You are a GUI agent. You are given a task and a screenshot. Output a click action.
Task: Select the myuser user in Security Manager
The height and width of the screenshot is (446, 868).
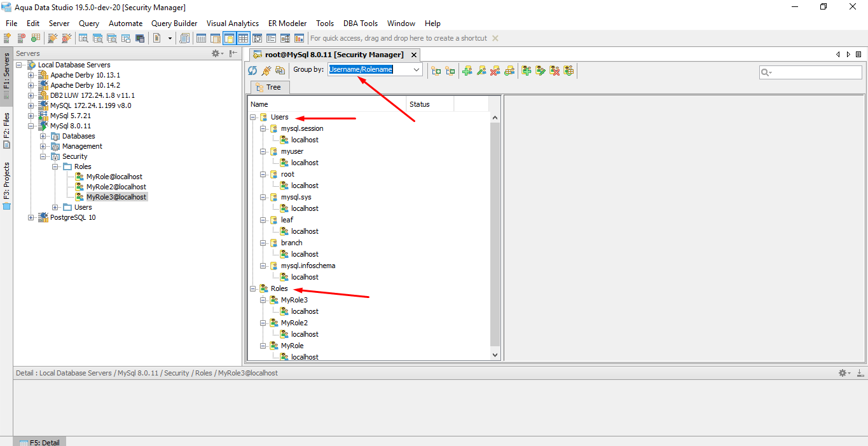pos(292,151)
